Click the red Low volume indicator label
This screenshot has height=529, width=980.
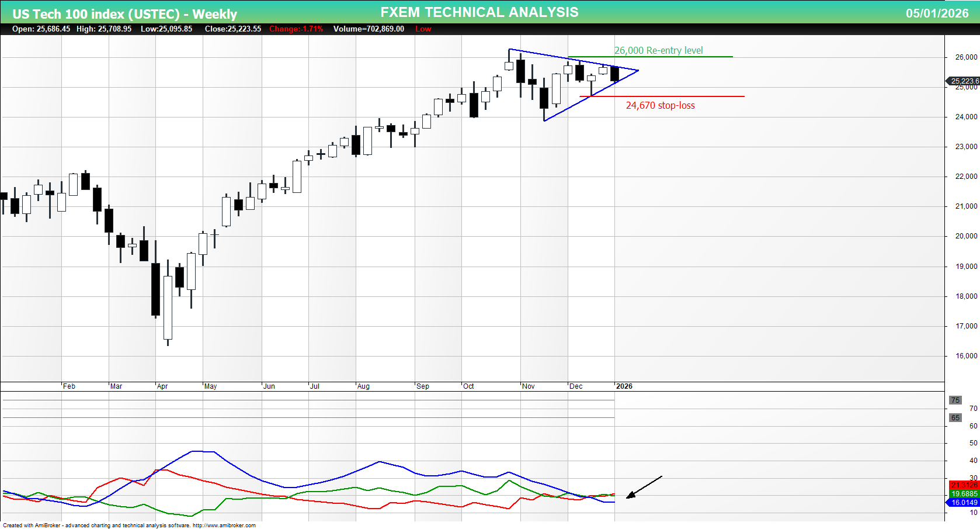(423, 29)
